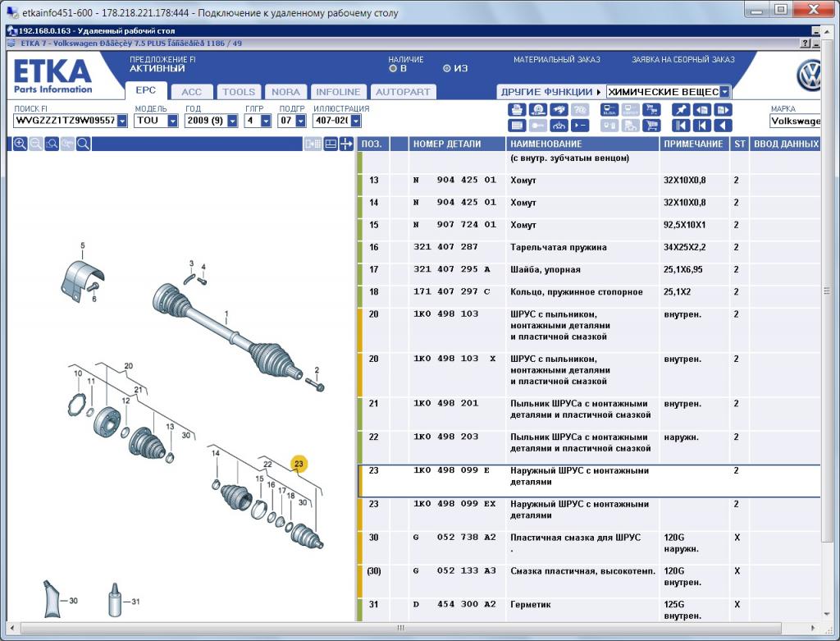
Task: Click МАТЕРИАЛЬНЫЙ ЗАКАЗ link
Action: (x=557, y=59)
